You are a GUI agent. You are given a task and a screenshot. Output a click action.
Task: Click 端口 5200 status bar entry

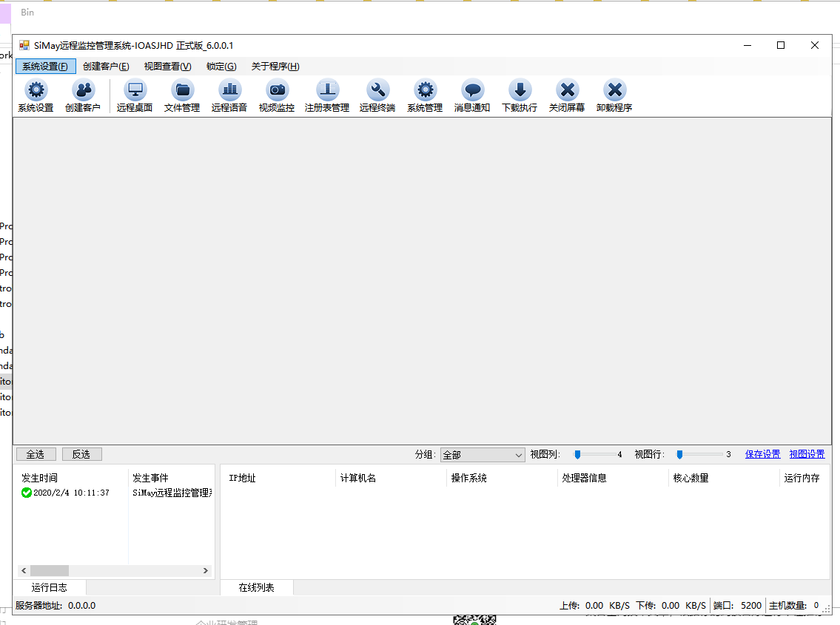pyautogui.click(x=737, y=606)
